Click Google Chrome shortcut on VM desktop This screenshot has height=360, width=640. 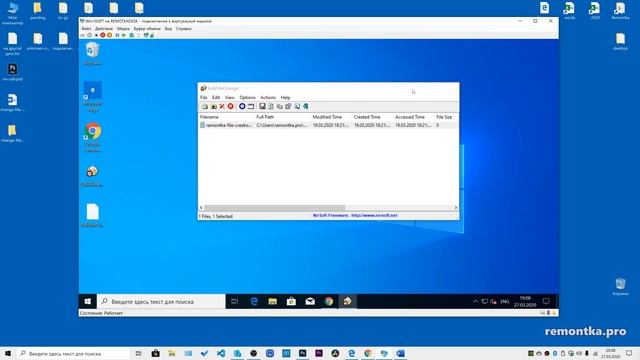pos(93,137)
